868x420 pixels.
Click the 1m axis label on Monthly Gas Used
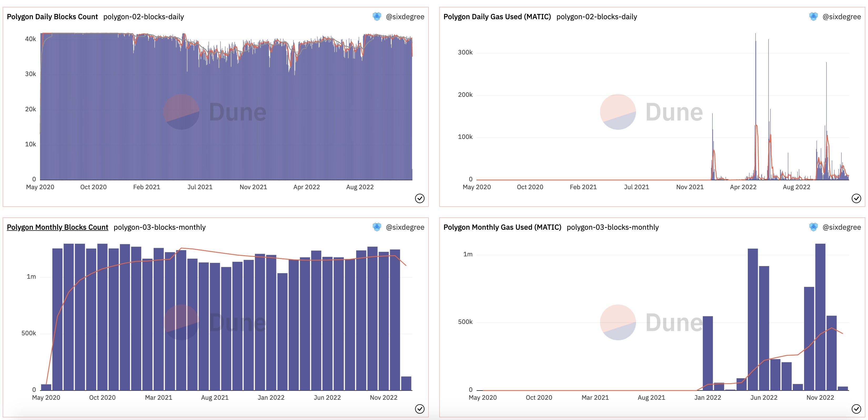coord(468,254)
